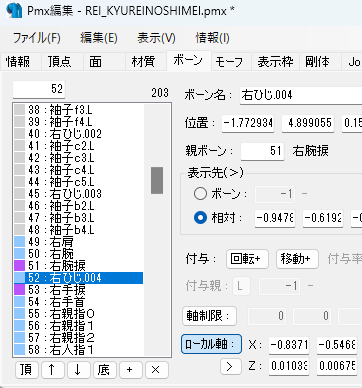The height and width of the screenshot is (388, 362).
Task: Toggle the ローカル軸 button
Action: (211, 344)
